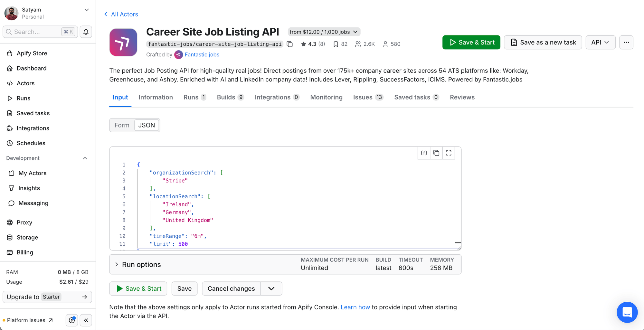Click the actor ID fantastic-jobs/career-site-job-listing-api text
The image size is (644, 330).
[215, 44]
